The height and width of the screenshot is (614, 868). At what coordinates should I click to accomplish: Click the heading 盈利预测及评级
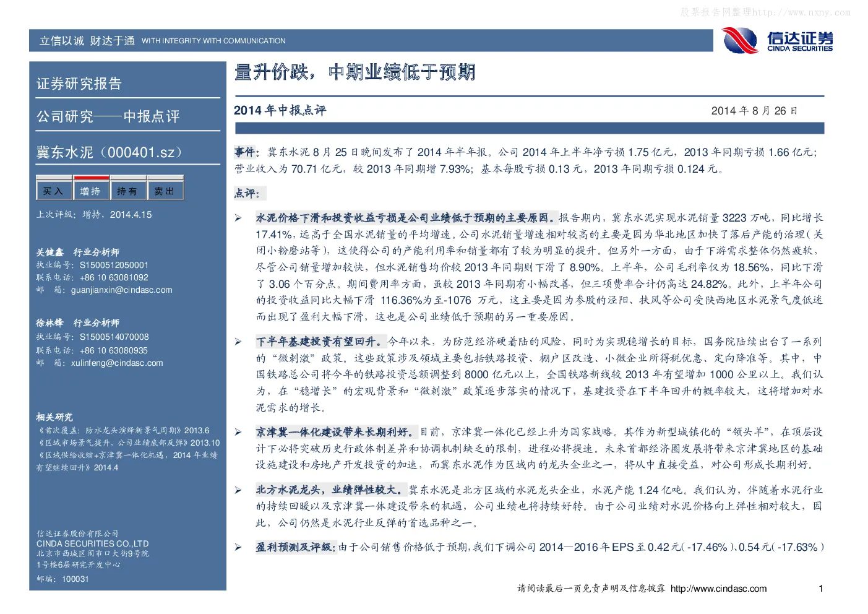click(296, 547)
